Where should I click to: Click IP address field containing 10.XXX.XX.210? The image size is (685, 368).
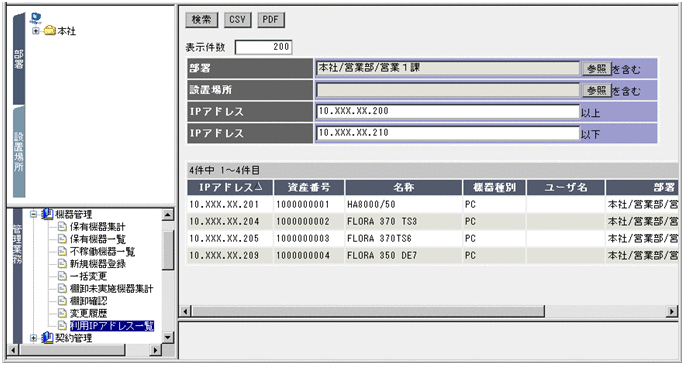[448, 133]
